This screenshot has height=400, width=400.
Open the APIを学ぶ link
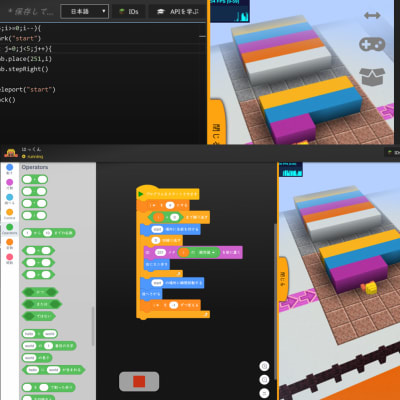pos(178,12)
